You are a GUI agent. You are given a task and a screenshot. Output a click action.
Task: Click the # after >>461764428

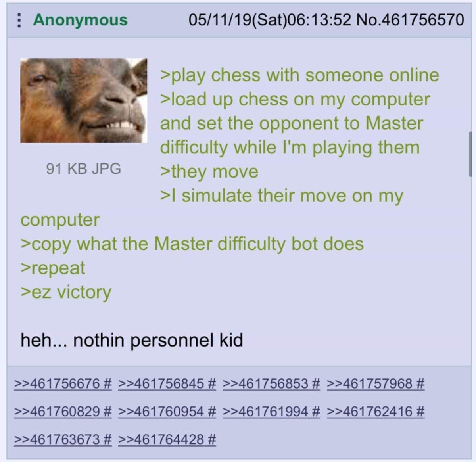tap(212, 439)
